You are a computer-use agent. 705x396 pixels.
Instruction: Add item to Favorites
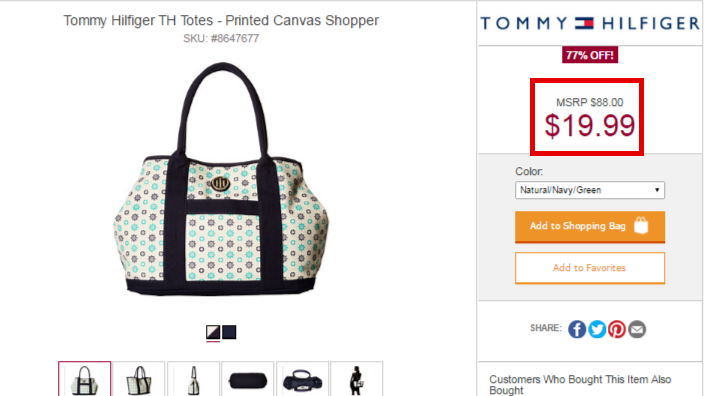click(589, 268)
